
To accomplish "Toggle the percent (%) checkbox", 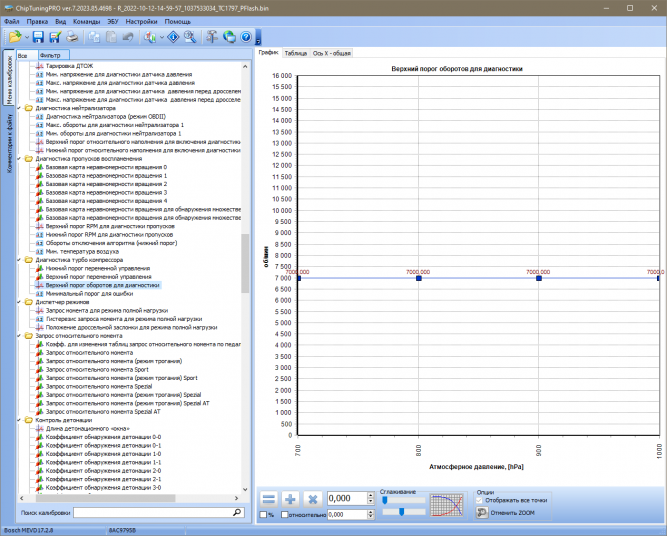I will [263, 515].
